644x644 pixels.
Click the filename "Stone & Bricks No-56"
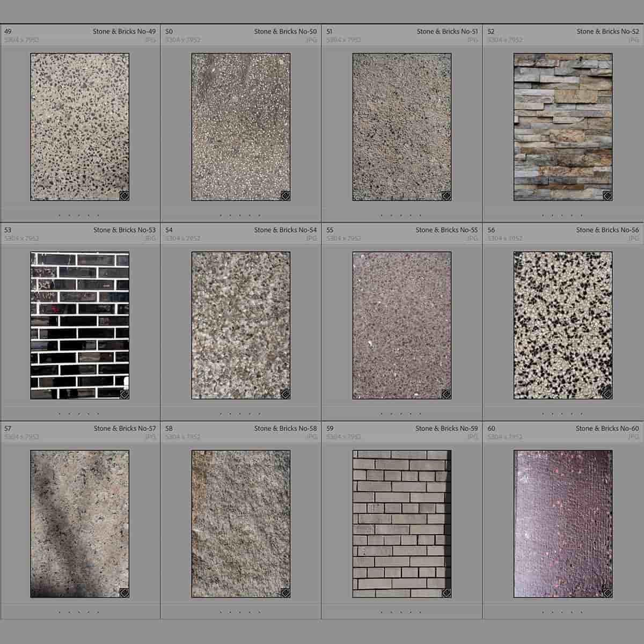click(608, 230)
